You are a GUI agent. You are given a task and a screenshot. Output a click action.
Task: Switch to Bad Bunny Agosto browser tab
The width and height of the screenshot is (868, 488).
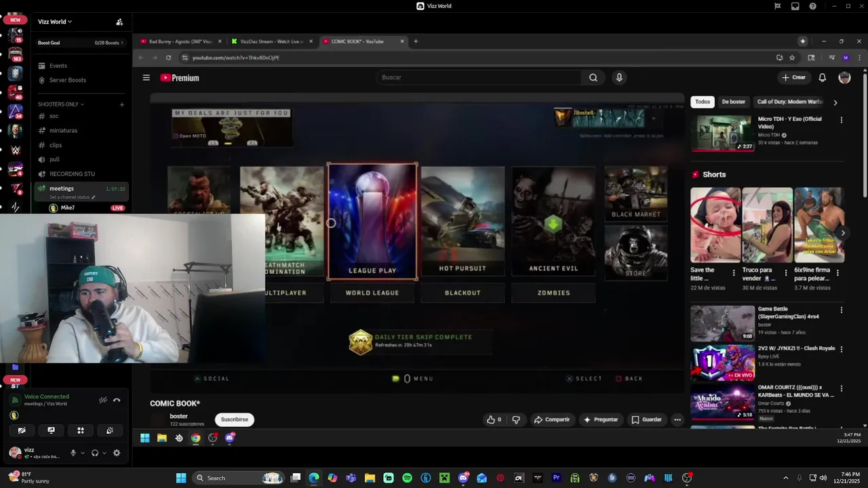click(180, 41)
